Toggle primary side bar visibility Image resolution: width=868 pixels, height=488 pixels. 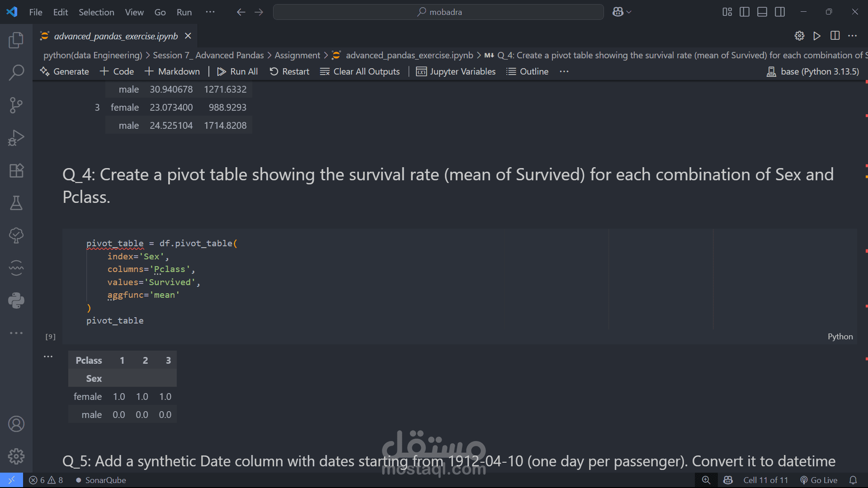coord(745,12)
